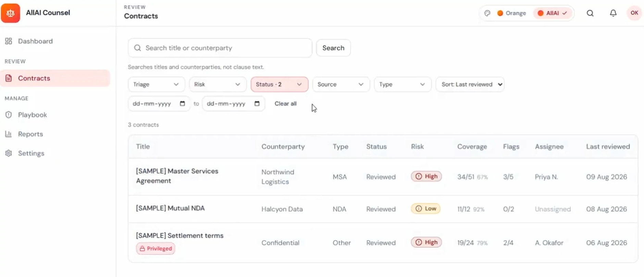
Task: Click the Title column header
Action: click(143, 147)
